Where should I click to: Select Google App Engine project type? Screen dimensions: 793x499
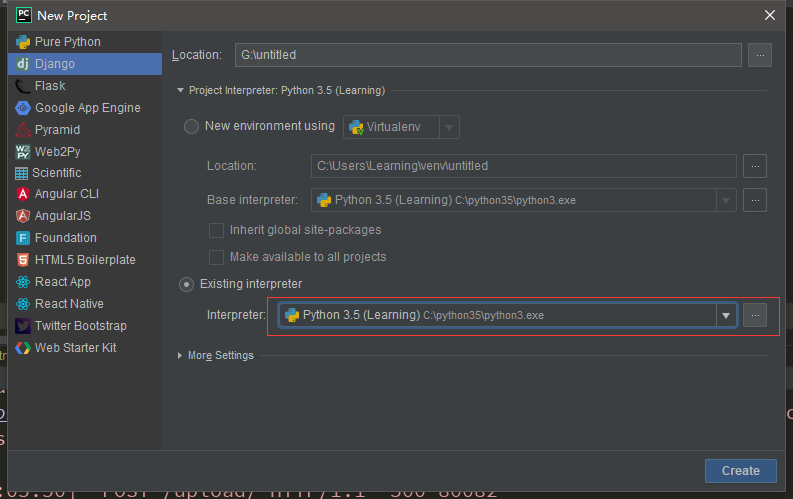pos(85,108)
